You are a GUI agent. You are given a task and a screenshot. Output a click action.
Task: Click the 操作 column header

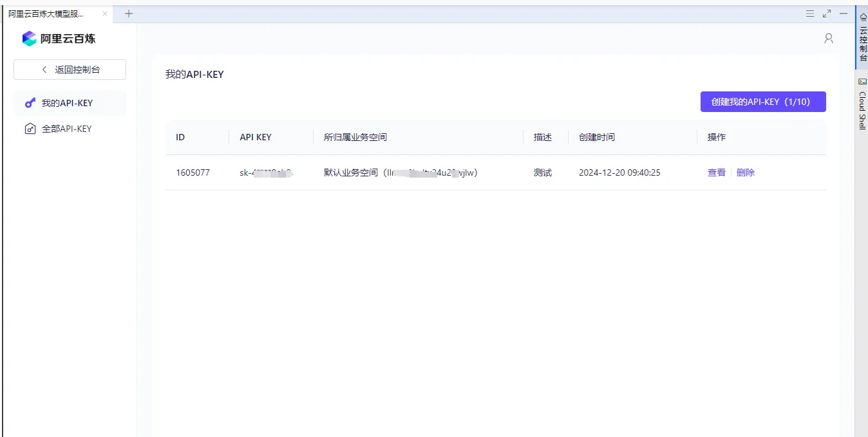click(717, 137)
